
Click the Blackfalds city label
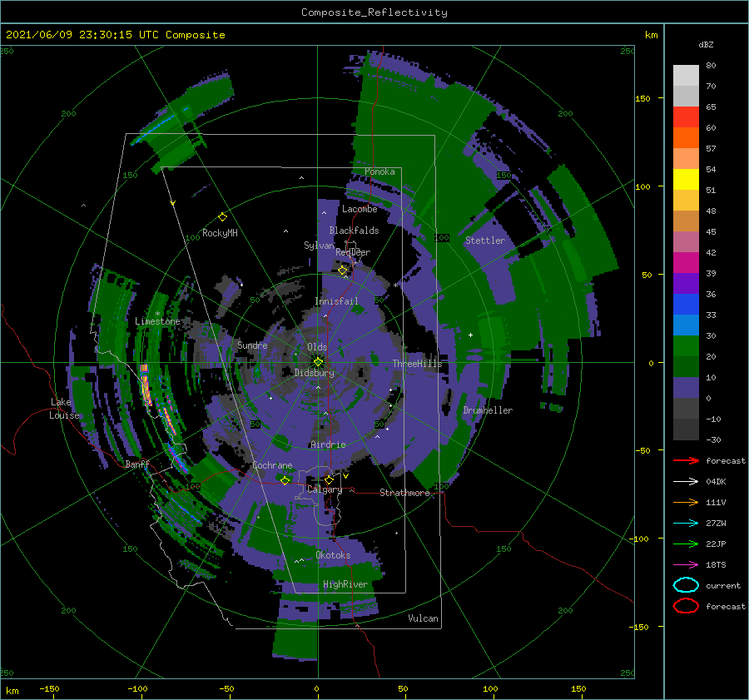tap(354, 231)
